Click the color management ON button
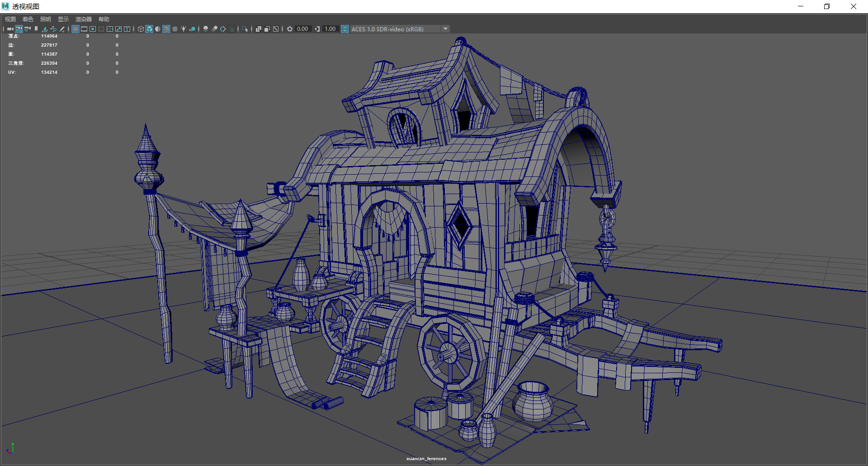Screen dimensions: 868x466 click(345, 29)
